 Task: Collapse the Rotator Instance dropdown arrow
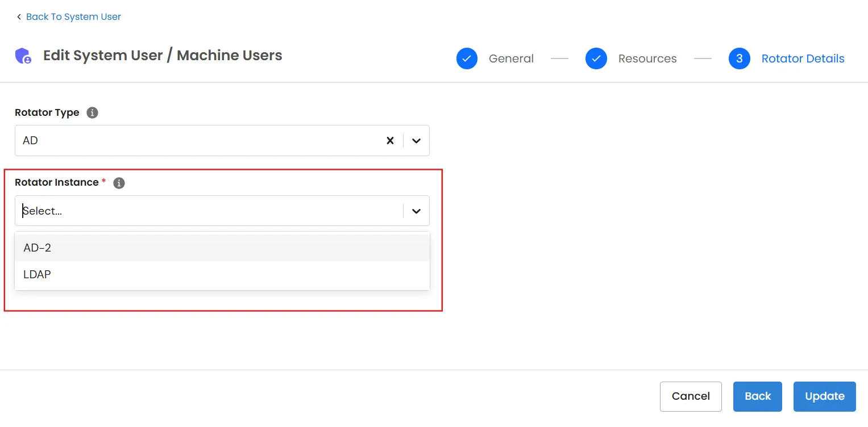click(x=416, y=211)
